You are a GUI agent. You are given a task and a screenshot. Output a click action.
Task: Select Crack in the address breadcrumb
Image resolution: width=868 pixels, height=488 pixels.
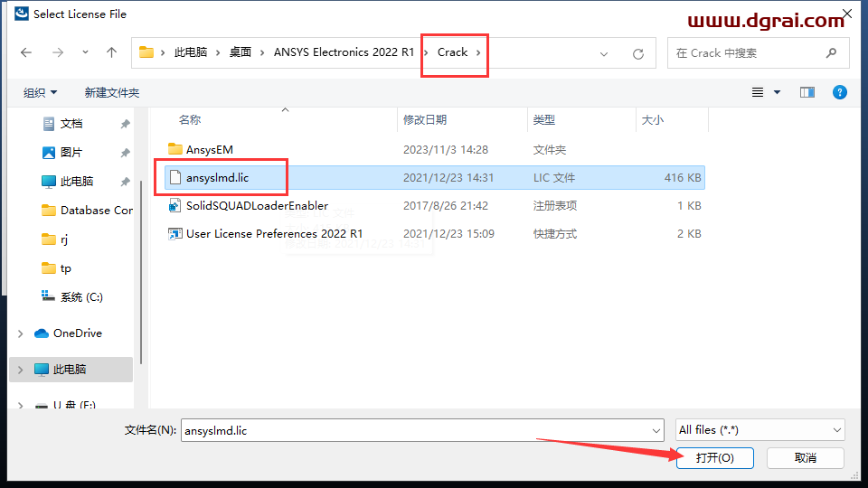(452, 52)
